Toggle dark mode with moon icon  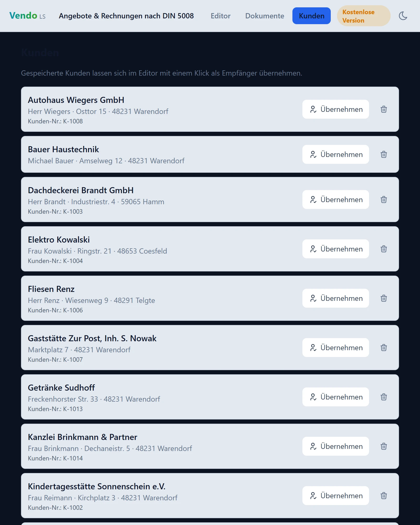point(403,16)
